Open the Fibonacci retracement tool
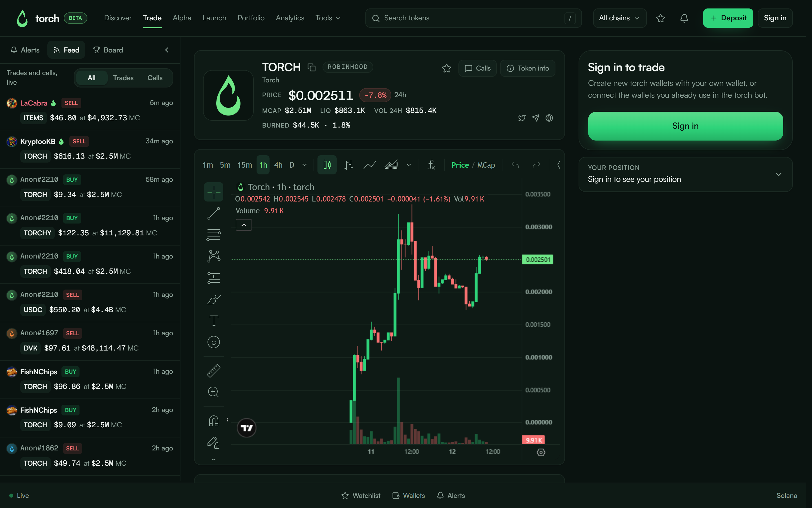812x508 pixels. (213, 235)
